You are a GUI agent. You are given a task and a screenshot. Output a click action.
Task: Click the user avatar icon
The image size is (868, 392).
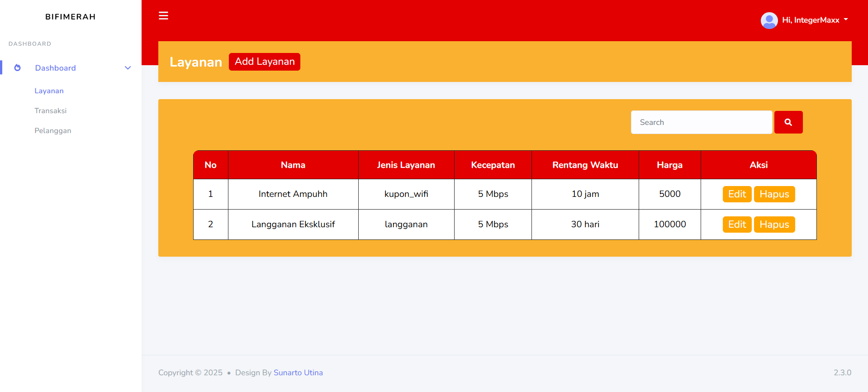[769, 20]
